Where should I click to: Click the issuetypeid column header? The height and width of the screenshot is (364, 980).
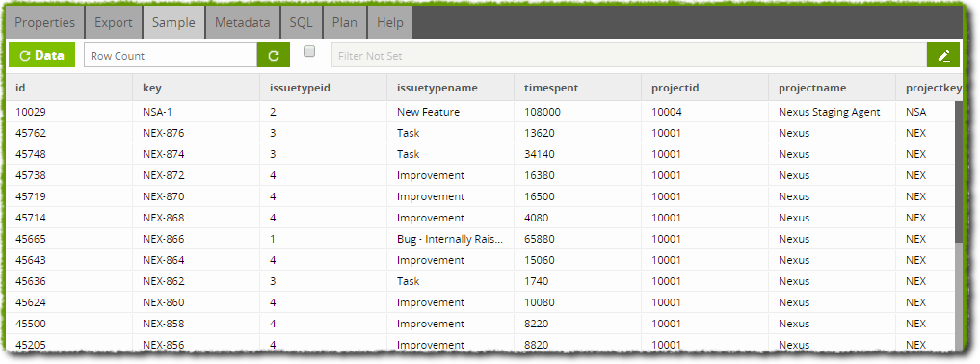(323, 88)
